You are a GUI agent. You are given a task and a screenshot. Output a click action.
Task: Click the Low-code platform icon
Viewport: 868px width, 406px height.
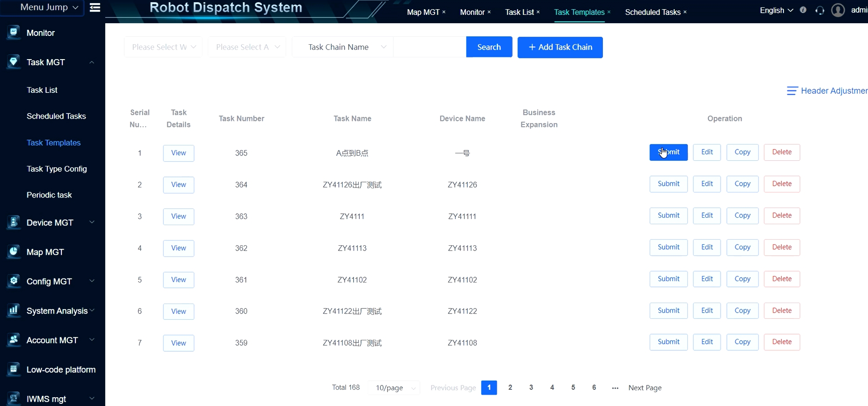[x=14, y=369]
